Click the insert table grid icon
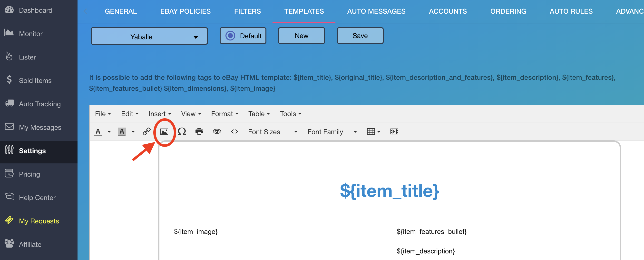Screen dimensions: 644x260 click(371, 132)
